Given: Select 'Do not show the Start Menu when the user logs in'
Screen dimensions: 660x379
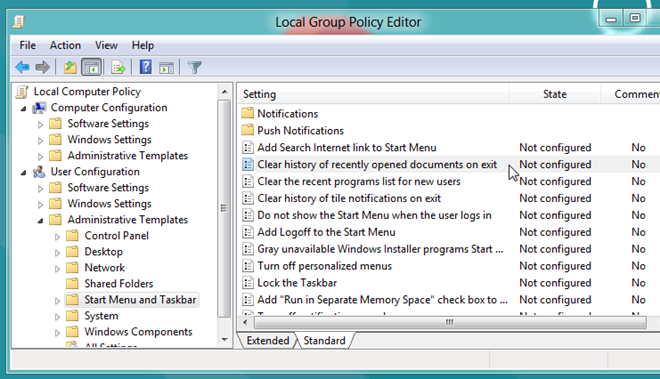Looking at the screenshot, I should click(374, 215).
